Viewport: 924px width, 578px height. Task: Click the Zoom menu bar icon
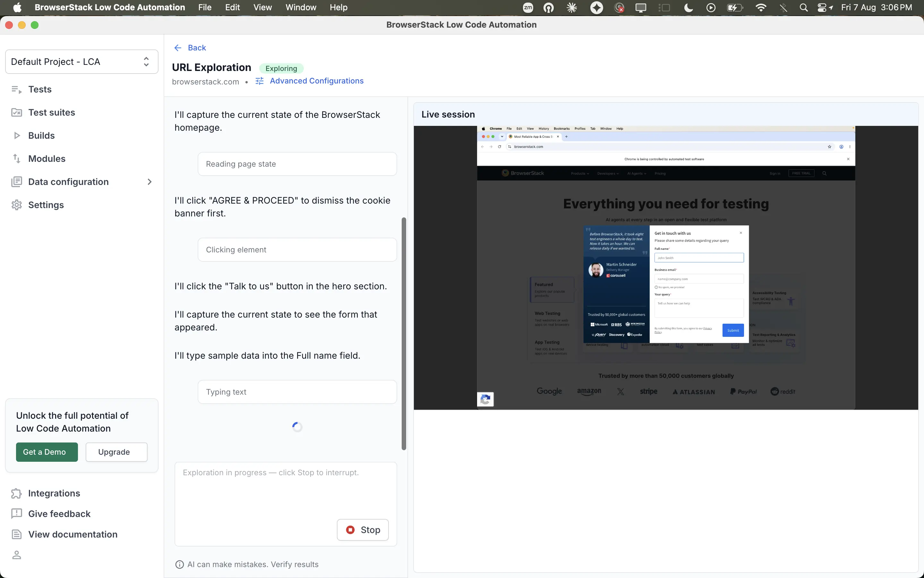click(528, 8)
